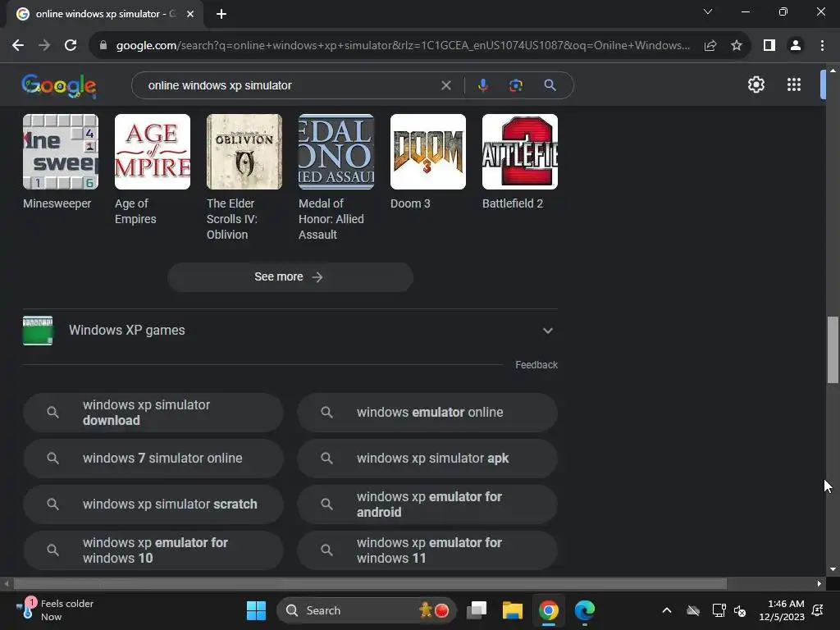View site info via the lock icon
The image size is (840, 630).
click(x=103, y=46)
